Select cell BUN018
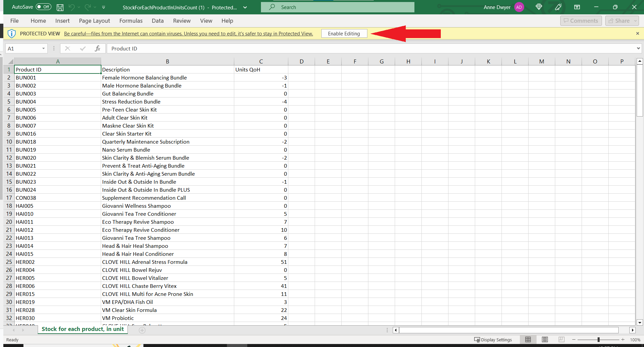The height and width of the screenshot is (347, 644). [x=58, y=142]
